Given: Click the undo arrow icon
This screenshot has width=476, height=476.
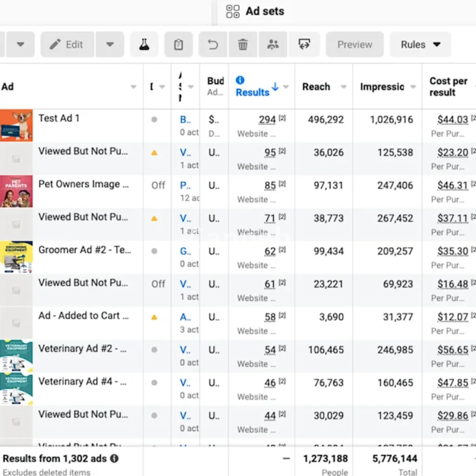Looking at the screenshot, I should point(213,45).
